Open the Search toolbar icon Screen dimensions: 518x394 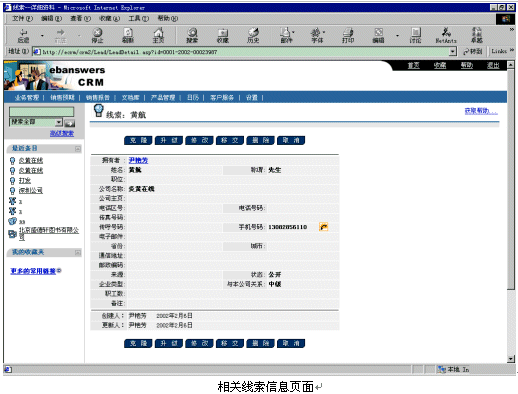pyautogui.click(x=192, y=35)
